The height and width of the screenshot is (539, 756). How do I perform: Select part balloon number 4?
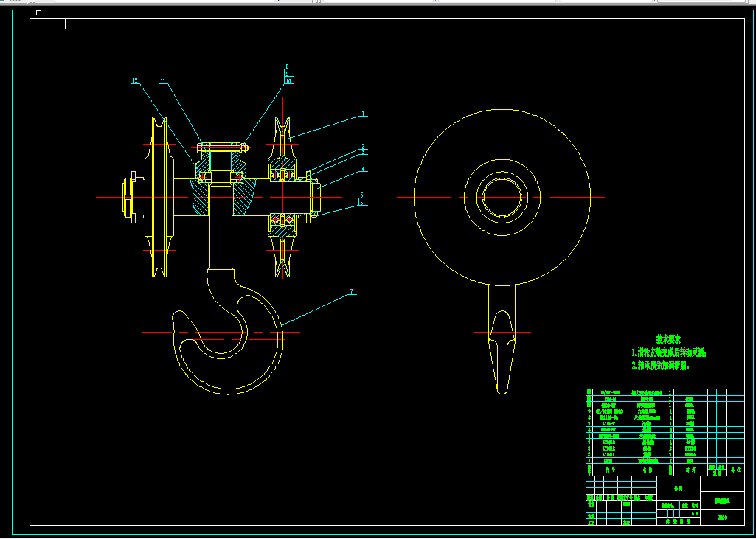tap(364, 170)
